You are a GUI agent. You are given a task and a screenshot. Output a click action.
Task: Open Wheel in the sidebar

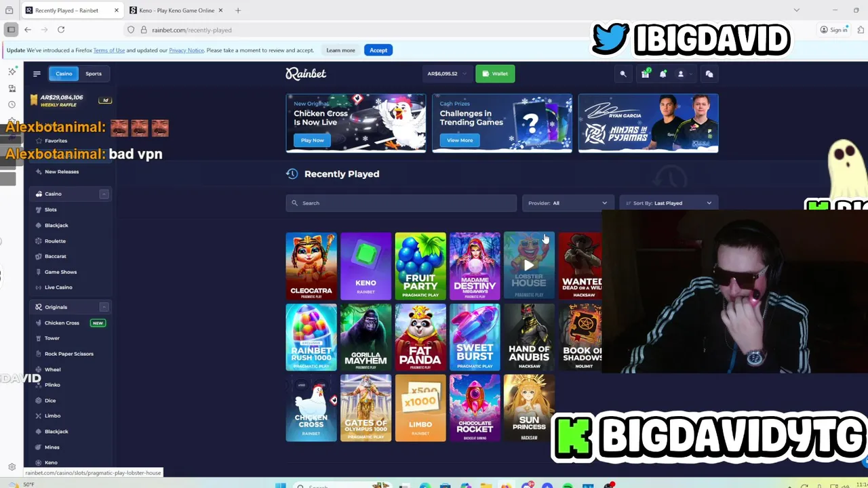pyautogui.click(x=52, y=369)
